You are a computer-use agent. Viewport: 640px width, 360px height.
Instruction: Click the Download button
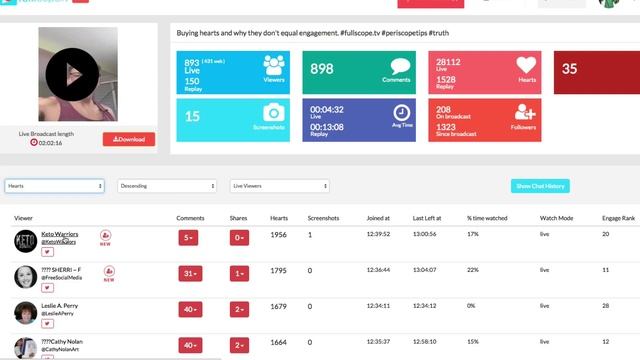tap(129, 139)
